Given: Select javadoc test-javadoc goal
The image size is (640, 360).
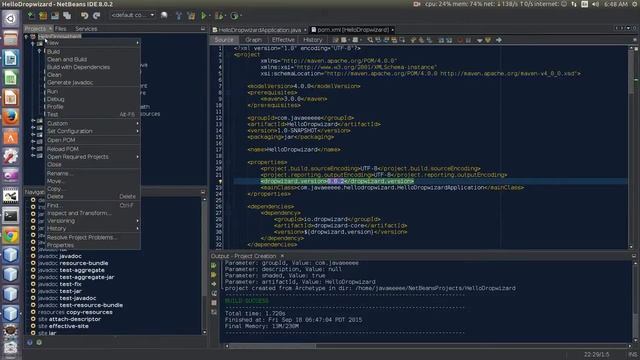Looking at the screenshot, I should click(x=67, y=298).
